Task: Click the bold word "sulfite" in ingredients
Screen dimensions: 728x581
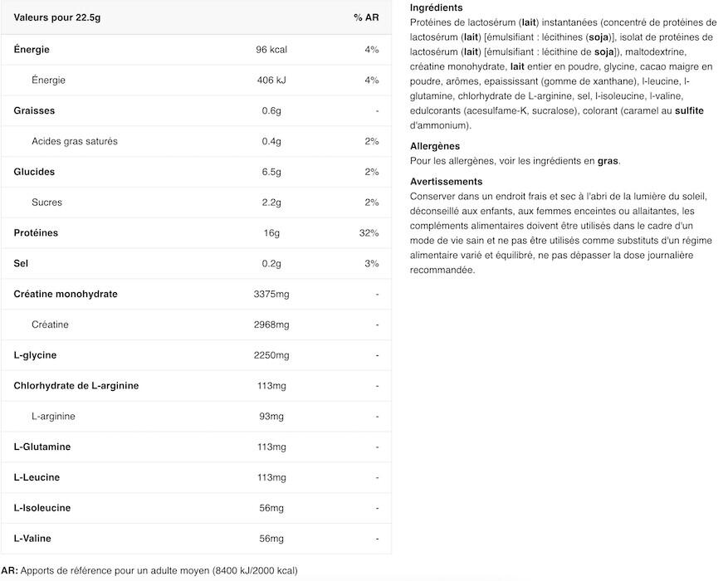Action: click(689, 110)
